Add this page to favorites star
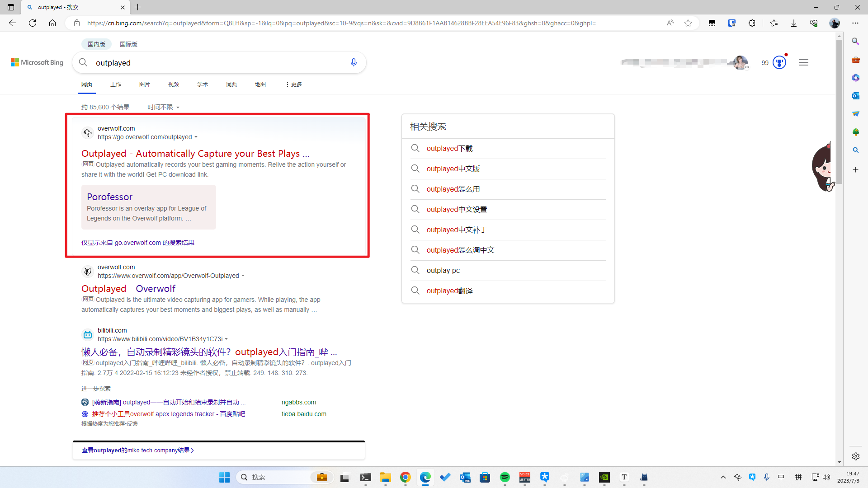The image size is (868, 488). click(x=688, y=23)
